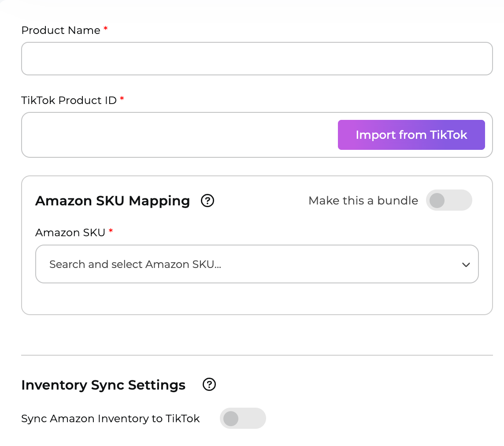This screenshot has height=446, width=504.
Task: Click the TikTok Product ID label
Action: 69,100
